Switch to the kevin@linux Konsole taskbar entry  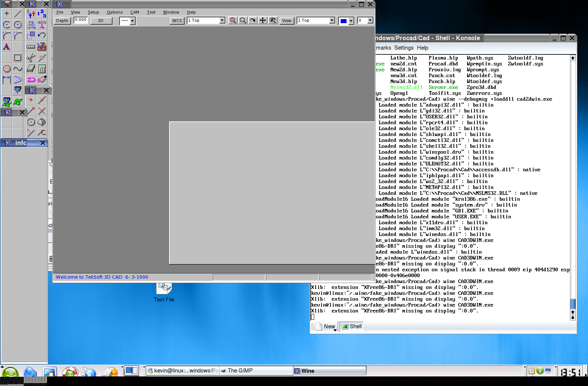pos(183,371)
